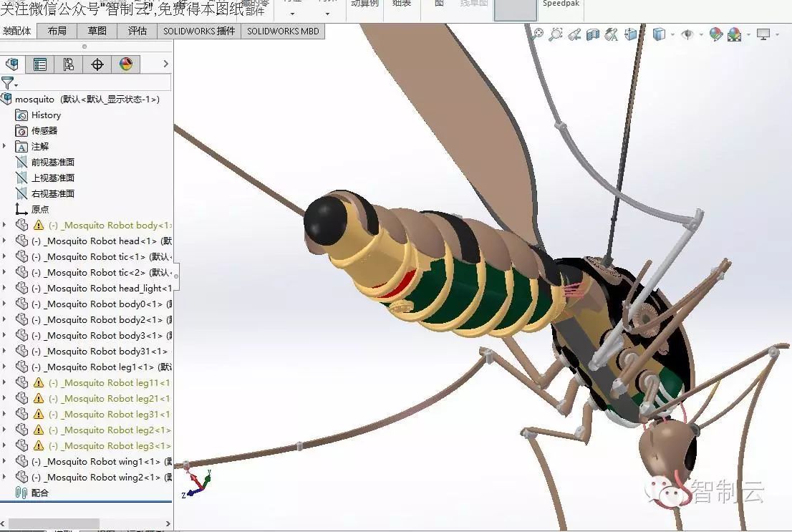Open the 评估 ribbon tab
This screenshot has width=792, height=532.
click(137, 31)
